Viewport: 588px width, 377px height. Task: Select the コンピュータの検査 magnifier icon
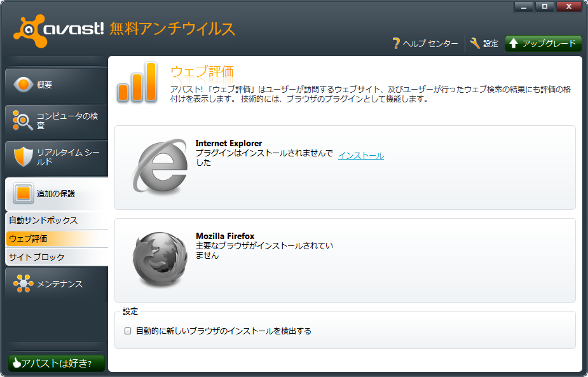point(22,120)
